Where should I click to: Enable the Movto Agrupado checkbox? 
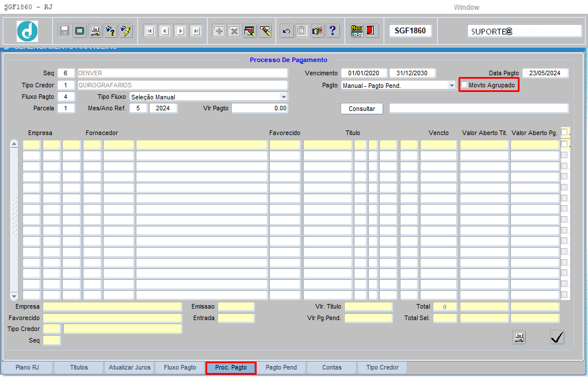click(x=464, y=85)
